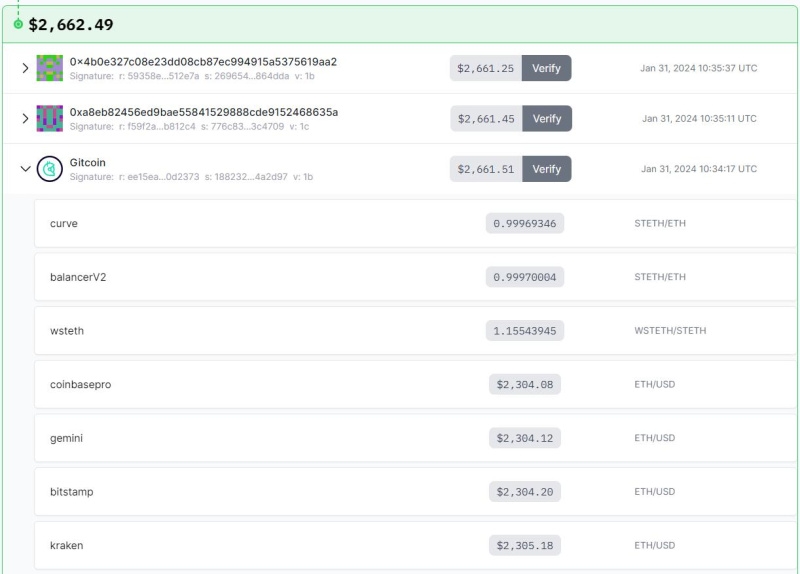Screen dimensions: 800x574
Task: Click the $2,662.49 median price header
Action: pos(71,24)
